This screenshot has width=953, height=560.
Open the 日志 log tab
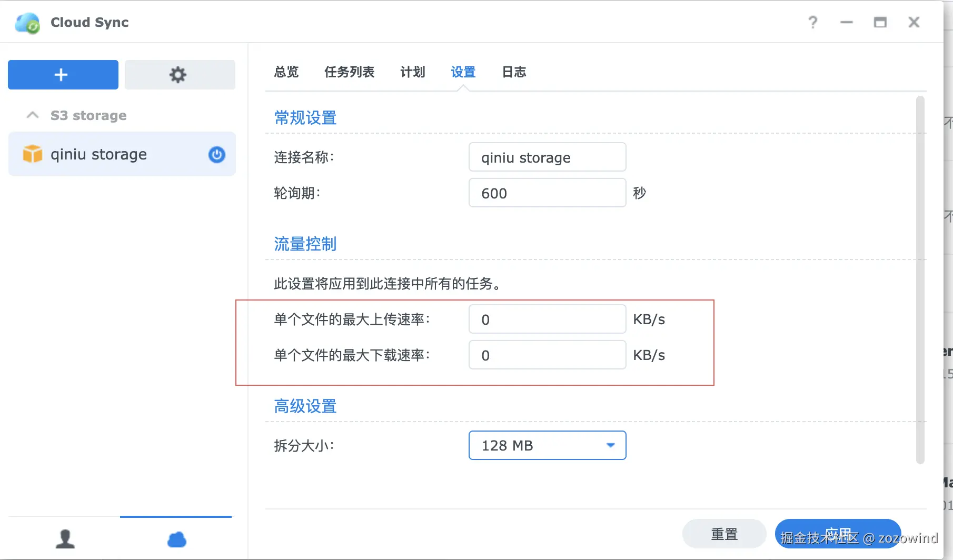pos(513,72)
